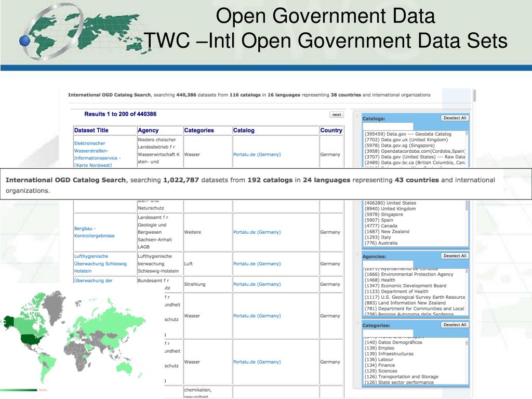532x399 pixels.
Task: Select Environmental Protection Agency in Agencies list
Action: coord(409,274)
